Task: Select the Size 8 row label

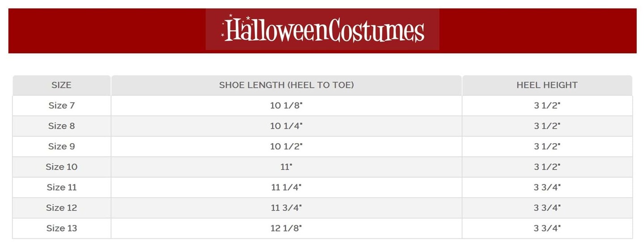Action: click(x=61, y=126)
